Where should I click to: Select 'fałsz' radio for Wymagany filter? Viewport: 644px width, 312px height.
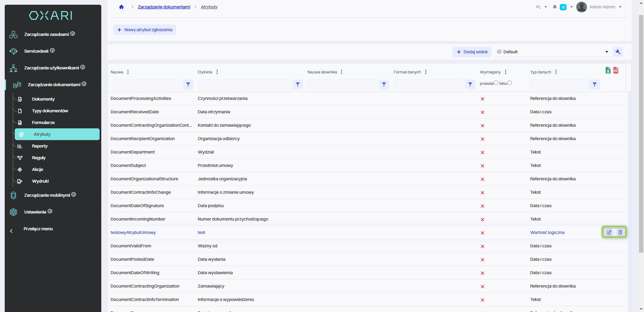tap(509, 83)
